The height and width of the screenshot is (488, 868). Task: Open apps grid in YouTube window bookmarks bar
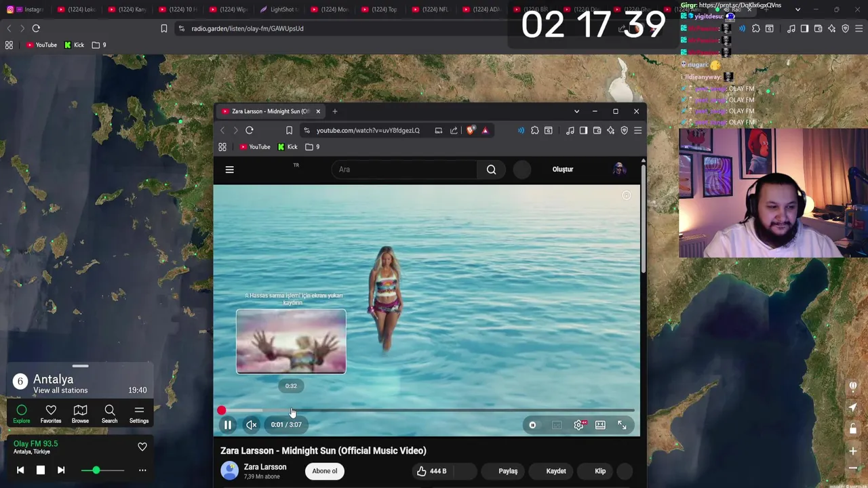222,146
